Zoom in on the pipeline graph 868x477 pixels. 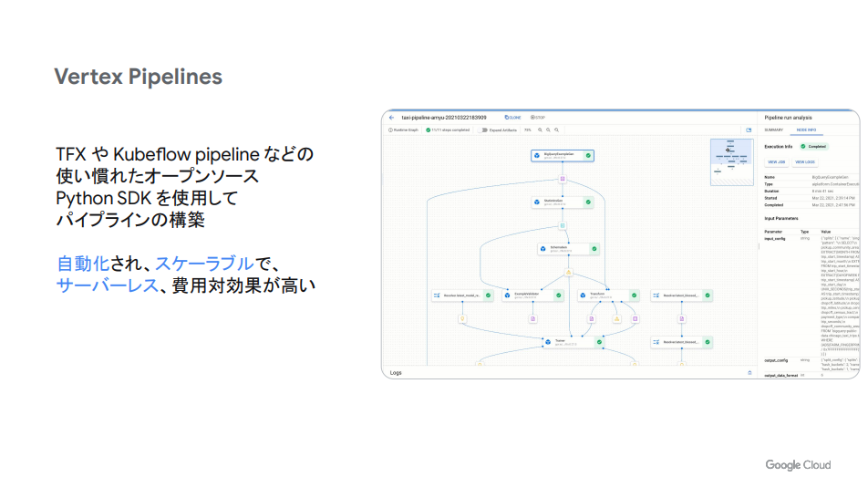point(540,130)
